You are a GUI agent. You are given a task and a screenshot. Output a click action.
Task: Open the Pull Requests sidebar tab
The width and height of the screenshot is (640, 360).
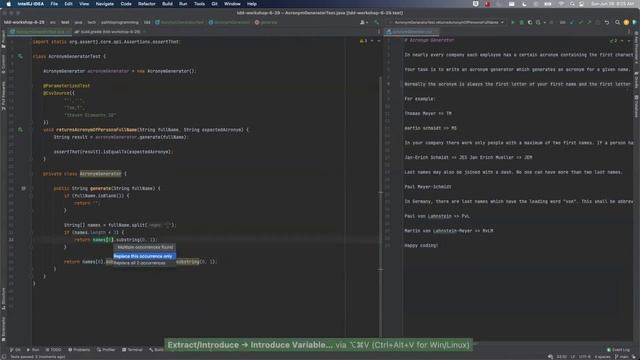click(3, 96)
